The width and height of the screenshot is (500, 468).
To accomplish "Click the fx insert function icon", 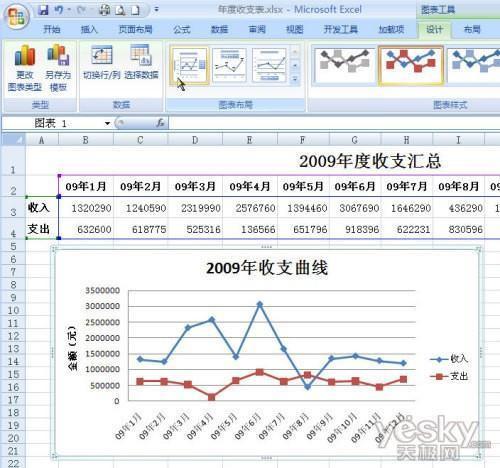I will click(160, 123).
